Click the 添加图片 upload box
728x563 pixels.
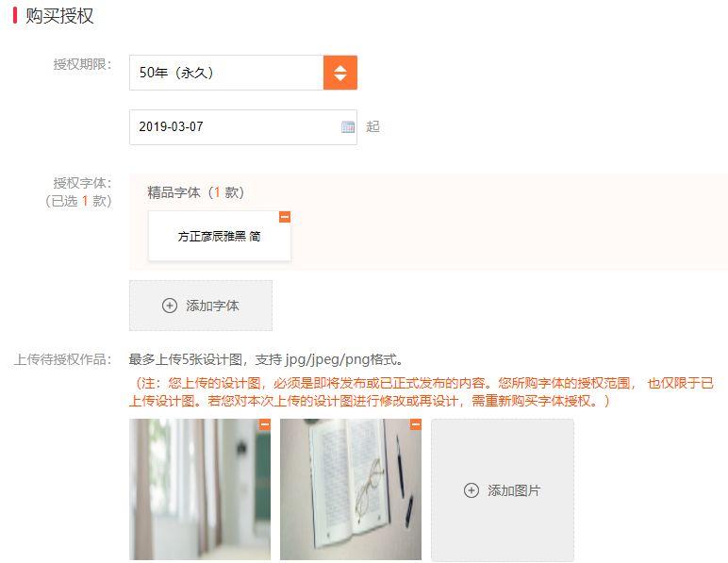(x=503, y=490)
